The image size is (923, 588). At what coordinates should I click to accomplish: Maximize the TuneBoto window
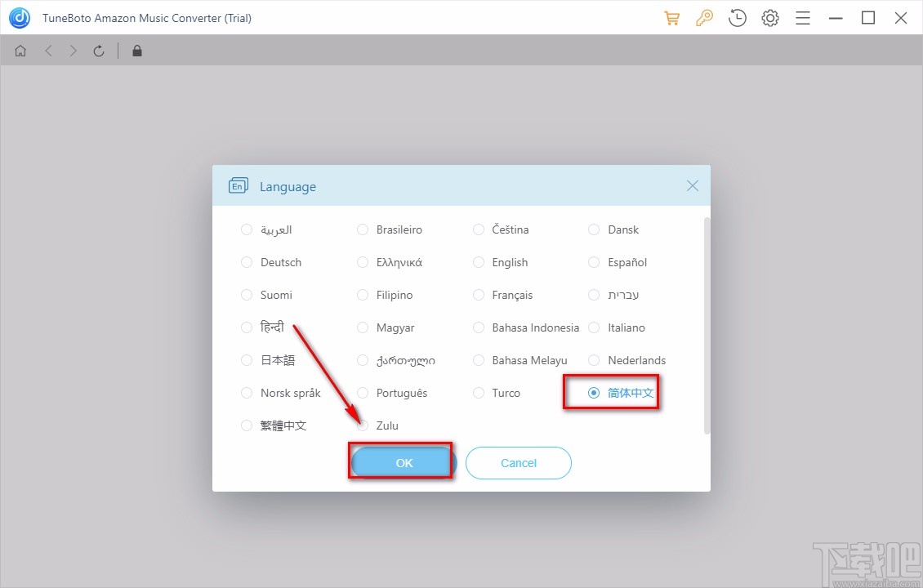click(868, 18)
